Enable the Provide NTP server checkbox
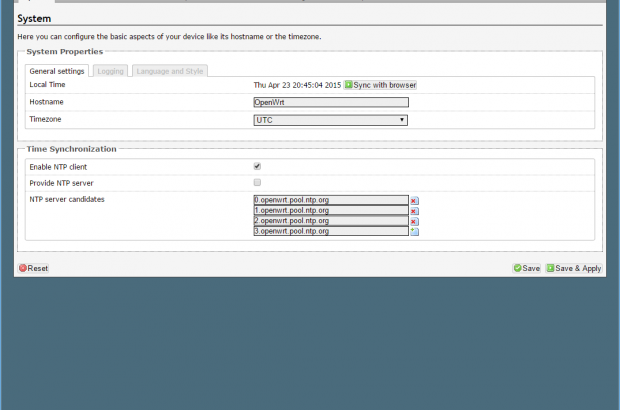 click(258, 182)
